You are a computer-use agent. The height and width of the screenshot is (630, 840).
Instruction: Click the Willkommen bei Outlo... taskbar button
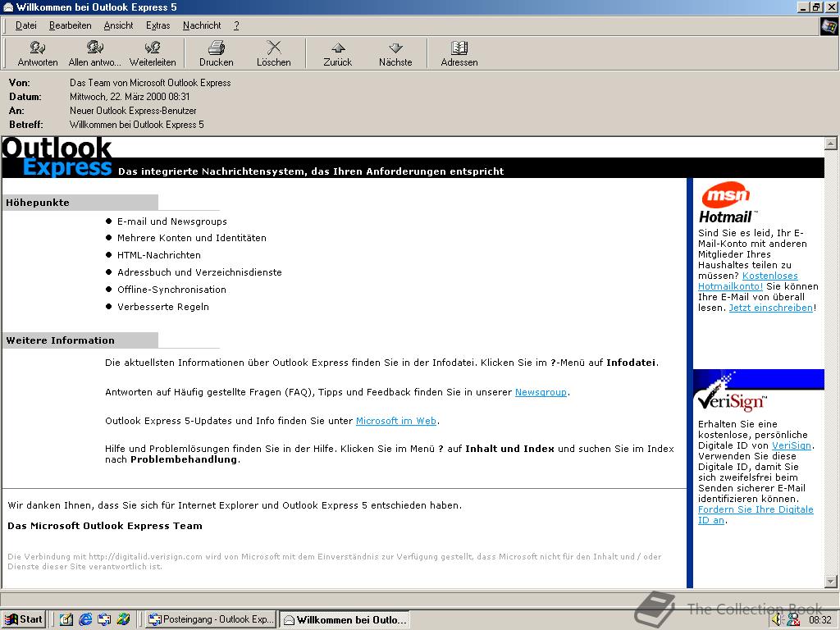345,620
